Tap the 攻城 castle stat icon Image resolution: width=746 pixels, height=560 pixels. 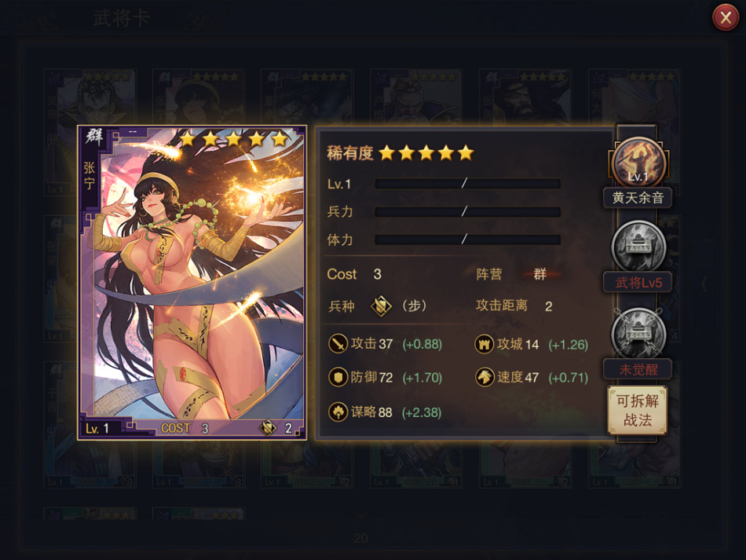[x=484, y=343]
